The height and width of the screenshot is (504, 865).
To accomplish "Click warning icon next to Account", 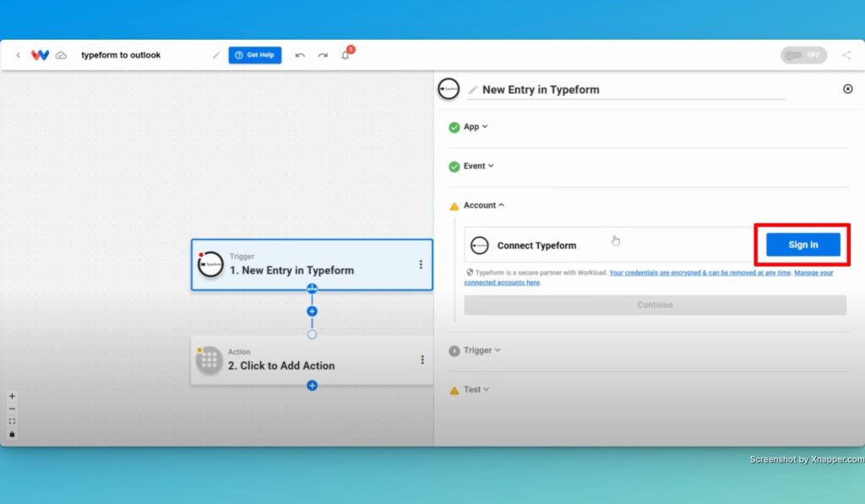I will pyautogui.click(x=454, y=206).
